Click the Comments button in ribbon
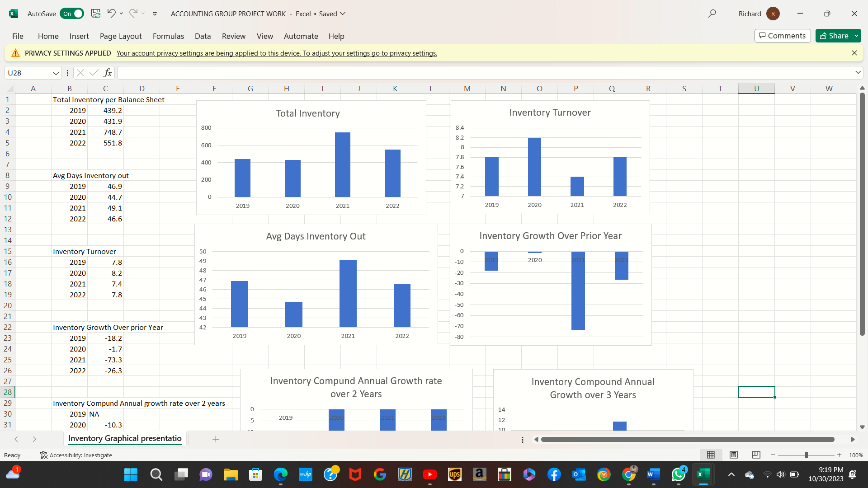 (782, 36)
